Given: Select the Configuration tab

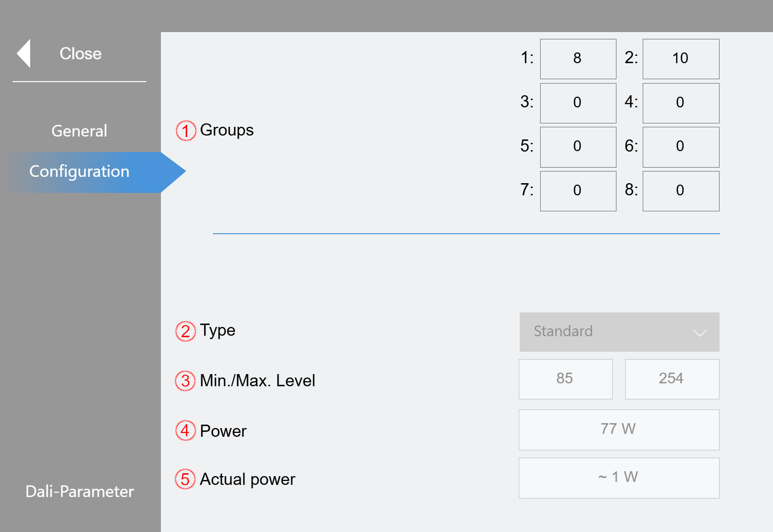Looking at the screenshot, I should coord(79,172).
